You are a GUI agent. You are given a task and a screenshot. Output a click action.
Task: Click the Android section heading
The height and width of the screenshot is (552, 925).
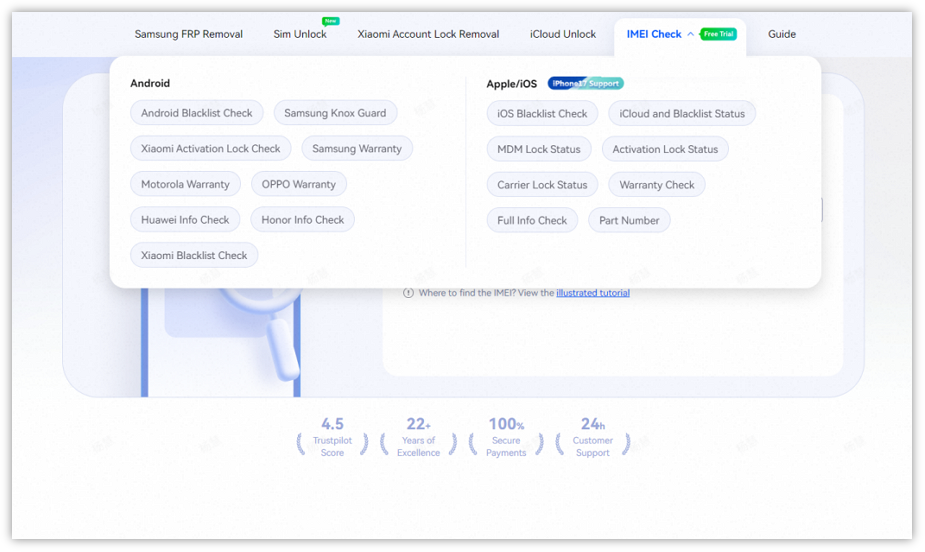150,83
